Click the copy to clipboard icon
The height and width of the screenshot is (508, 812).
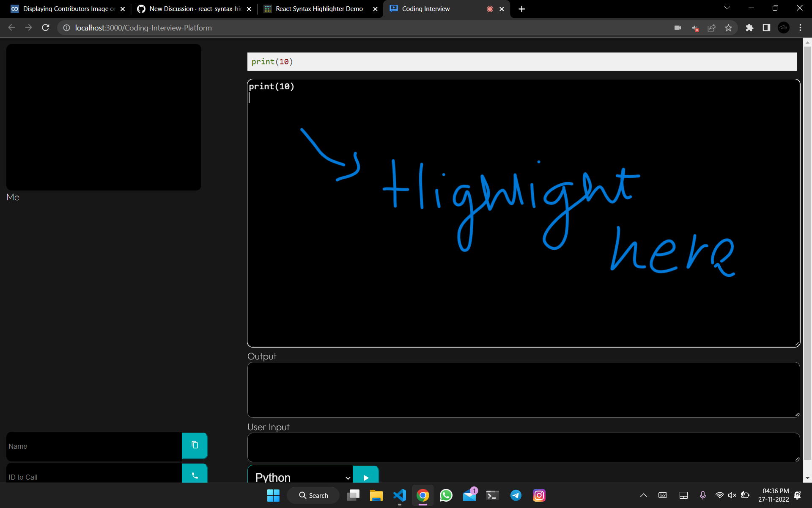point(194,445)
